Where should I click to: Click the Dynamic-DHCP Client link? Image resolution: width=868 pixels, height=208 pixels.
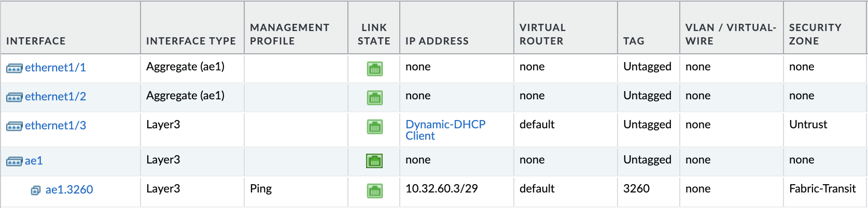(445, 130)
